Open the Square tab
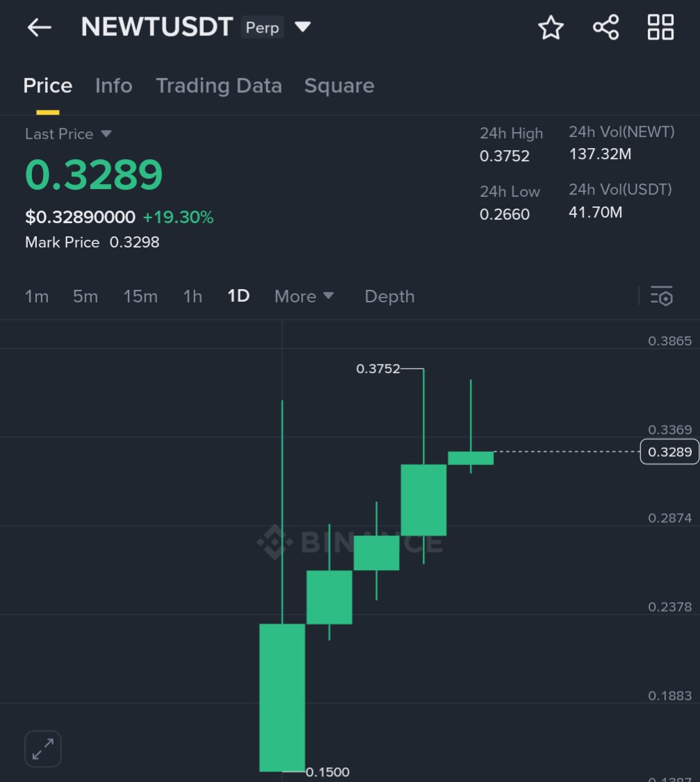 point(339,85)
